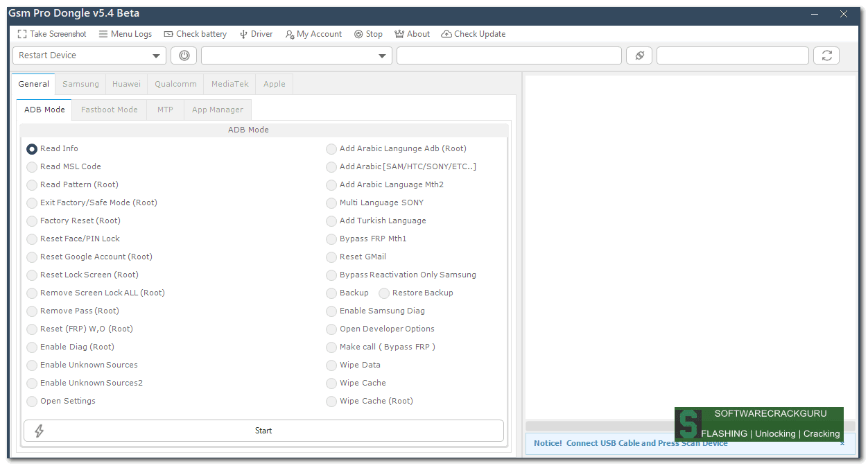Choose Make call ( Bypass FRP )
Screen dimensions: 868x466
coord(381,347)
